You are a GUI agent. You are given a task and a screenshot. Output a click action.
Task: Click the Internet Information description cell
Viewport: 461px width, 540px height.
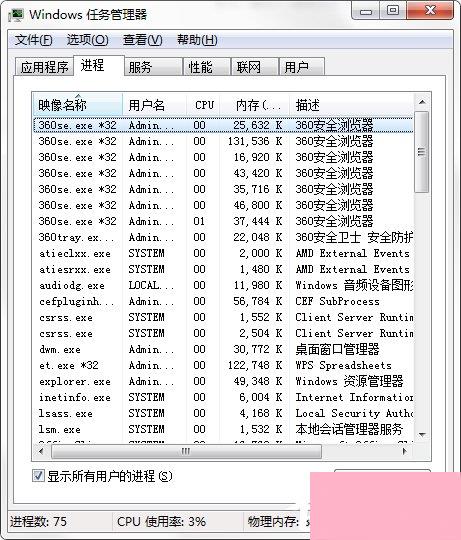(354, 397)
